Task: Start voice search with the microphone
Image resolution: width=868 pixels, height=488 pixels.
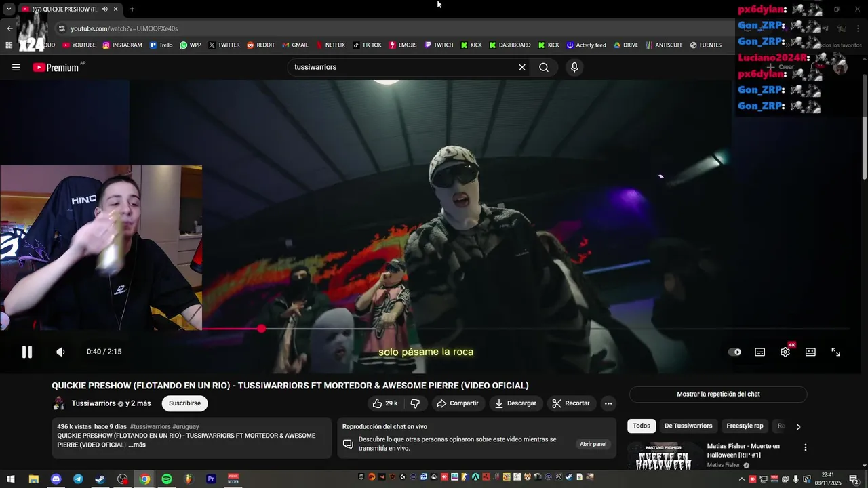Action: click(574, 67)
